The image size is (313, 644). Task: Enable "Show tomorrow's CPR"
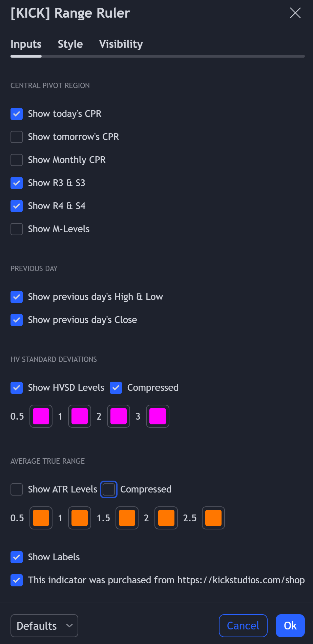(x=16, y=137)
